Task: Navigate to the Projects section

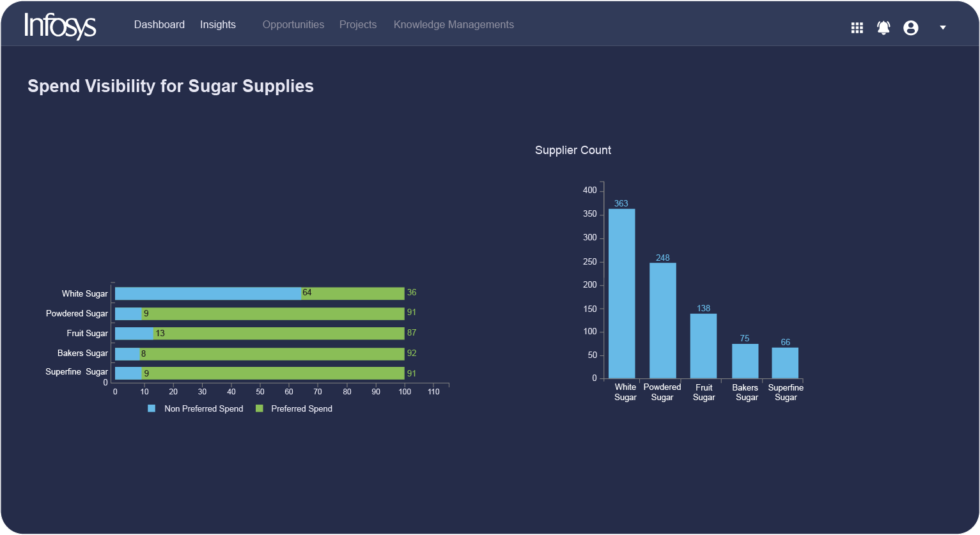Action: coord(357,24)
